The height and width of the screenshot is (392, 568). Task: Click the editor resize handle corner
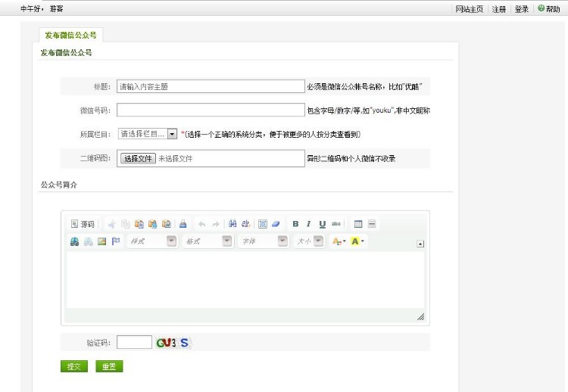point(420,317)
